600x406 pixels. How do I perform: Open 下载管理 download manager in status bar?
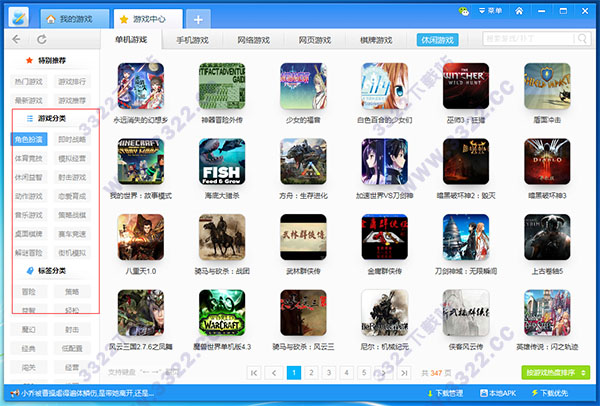pos(445,393)
